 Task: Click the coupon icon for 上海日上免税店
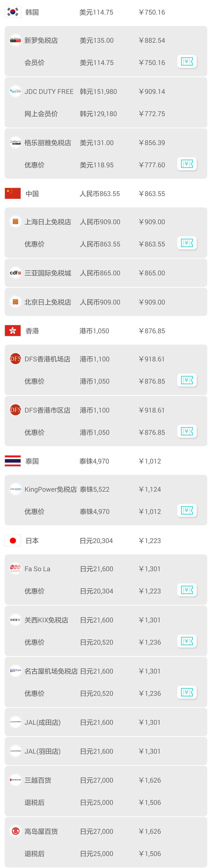click(187, 243)
